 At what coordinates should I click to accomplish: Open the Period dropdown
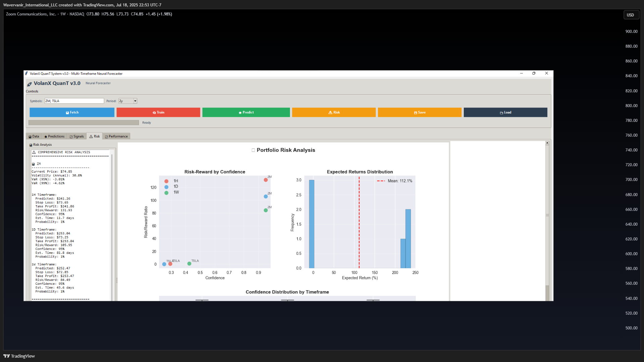[128, 101]
